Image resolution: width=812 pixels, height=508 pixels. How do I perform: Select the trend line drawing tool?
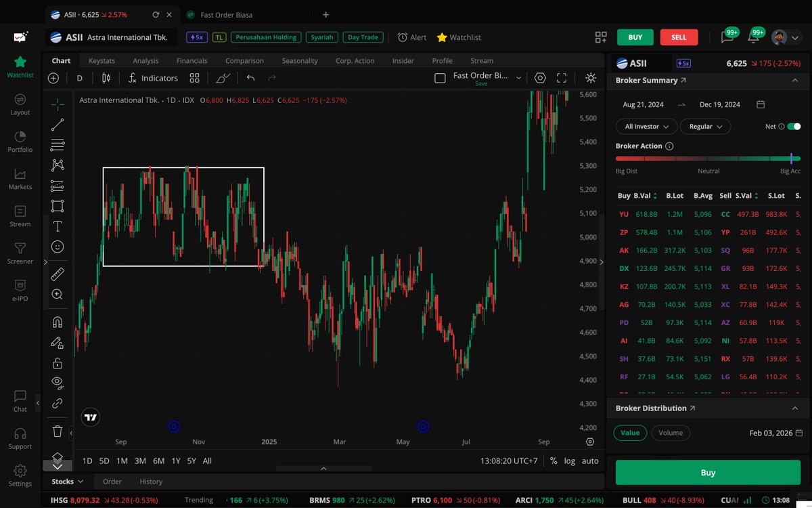coord(58,125)
